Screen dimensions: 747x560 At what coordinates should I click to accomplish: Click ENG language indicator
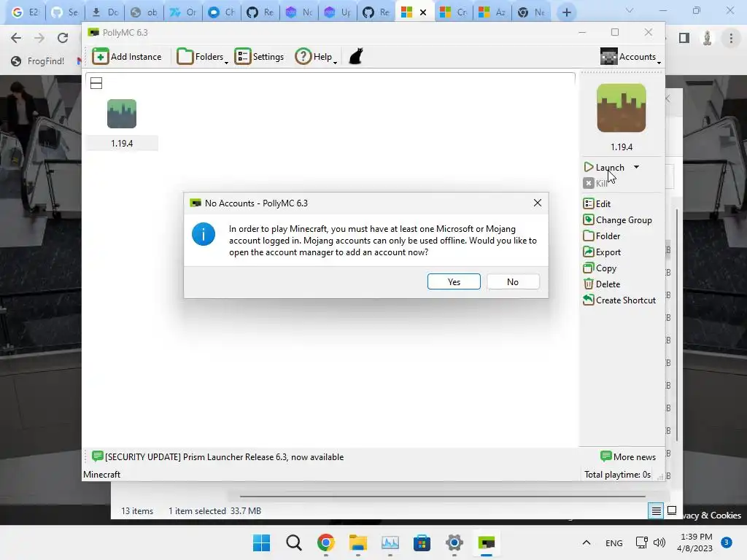point(614,542)
